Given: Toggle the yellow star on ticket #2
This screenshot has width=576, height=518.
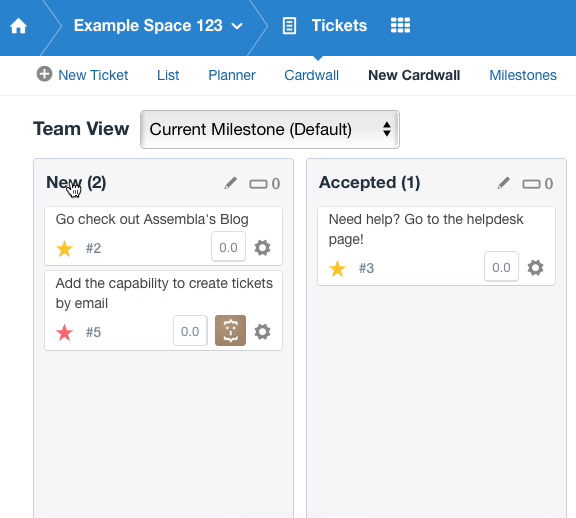Looking at the screenshot, I should pyautogui.click(x=65, y=248).
